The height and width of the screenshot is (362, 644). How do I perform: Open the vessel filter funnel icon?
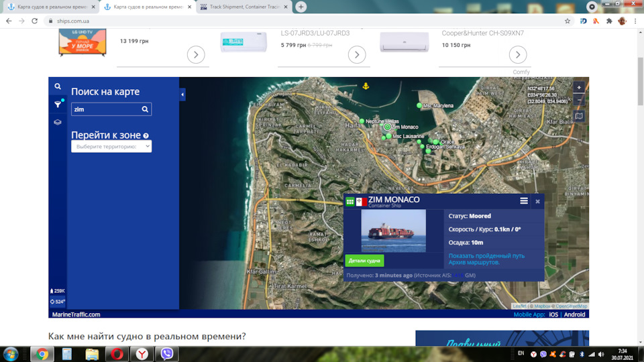[58, 105]
